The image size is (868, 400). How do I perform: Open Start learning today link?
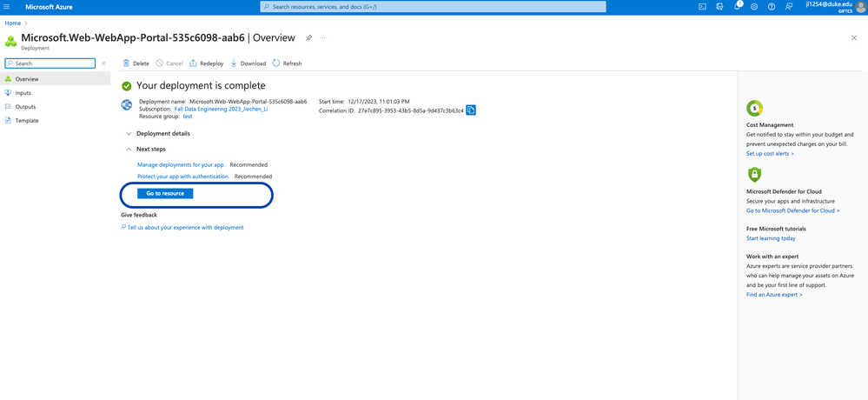click(771, 238)
